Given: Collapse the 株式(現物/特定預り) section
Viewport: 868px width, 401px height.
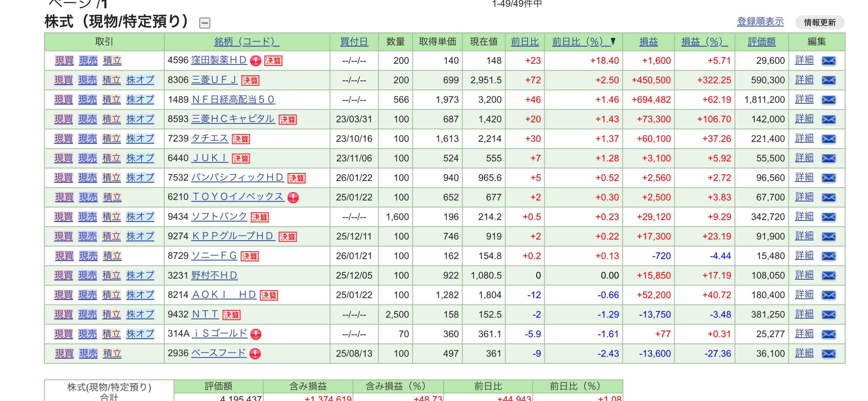Looking at the screenshot, I should click(205, 23).
